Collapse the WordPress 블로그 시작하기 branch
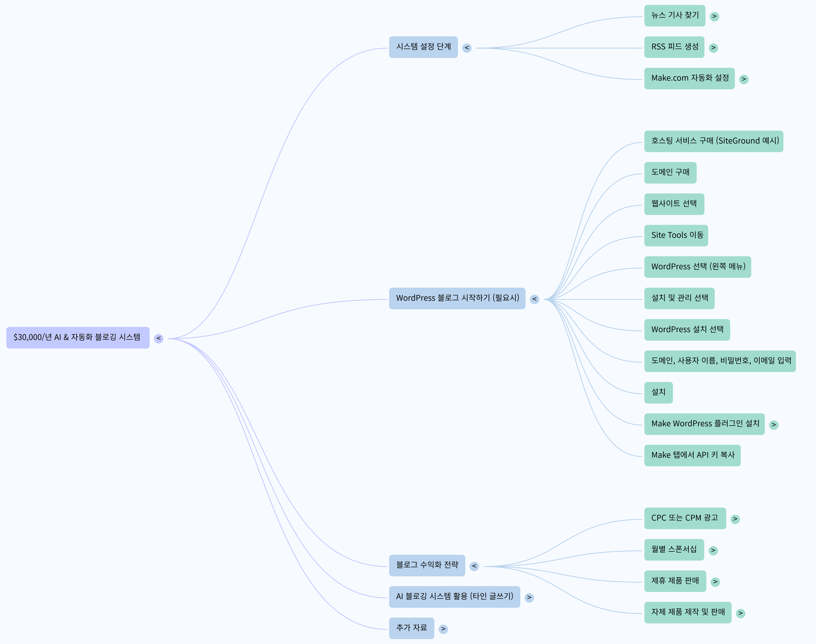This screenshot has width=816, height=644. coord(534,299)
